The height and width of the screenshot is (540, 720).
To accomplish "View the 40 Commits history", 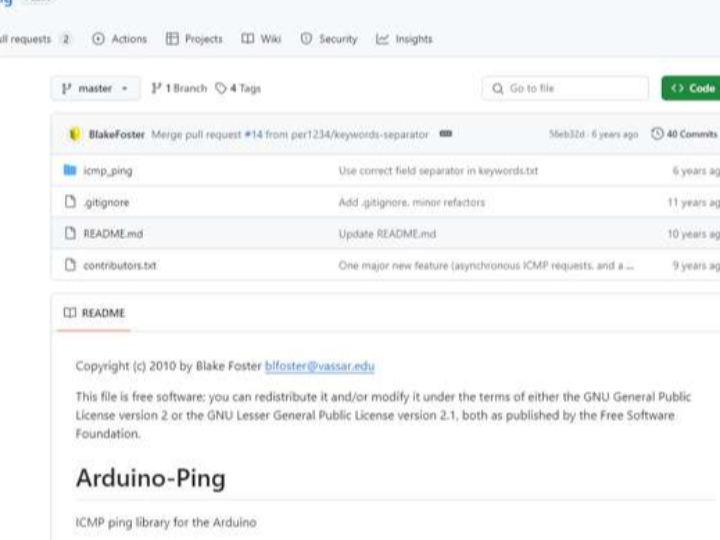I will [x=684, y=134].
